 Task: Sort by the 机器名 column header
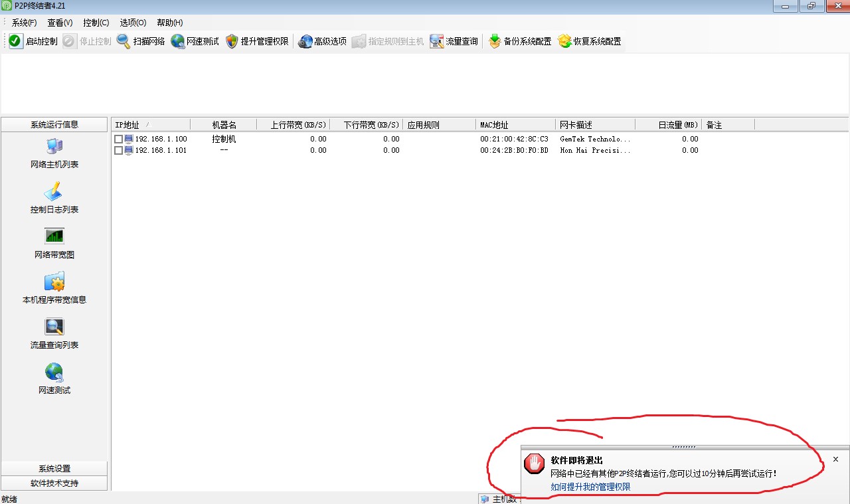click(224, 125)
